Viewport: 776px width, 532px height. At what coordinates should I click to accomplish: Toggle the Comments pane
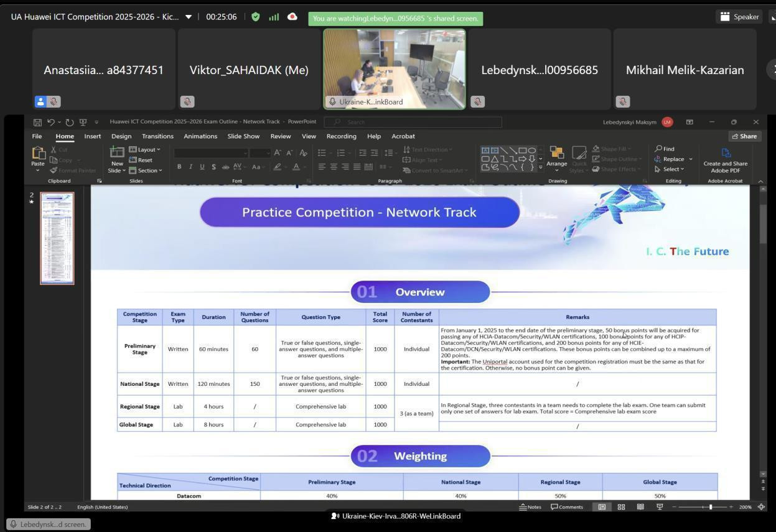(x=567, y=507)
